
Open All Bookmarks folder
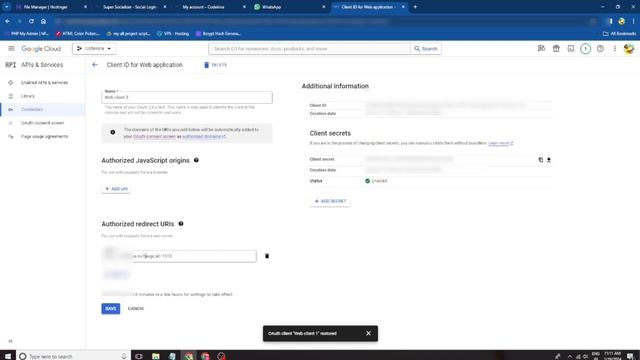point(620,33)
